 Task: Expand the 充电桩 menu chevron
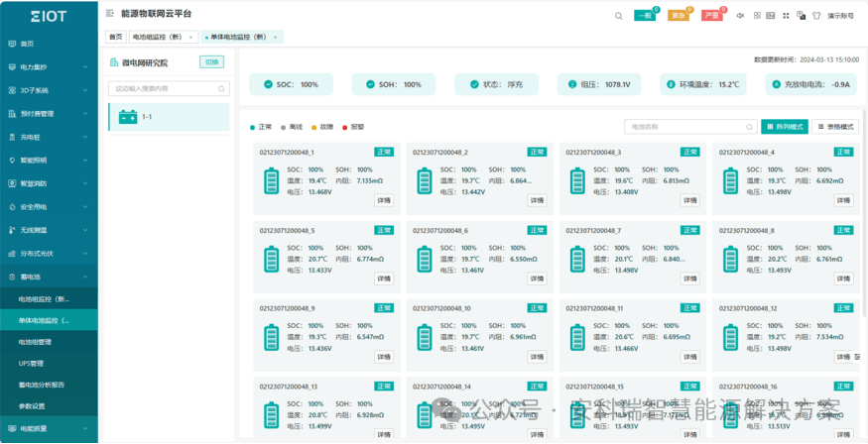[85, 137]
